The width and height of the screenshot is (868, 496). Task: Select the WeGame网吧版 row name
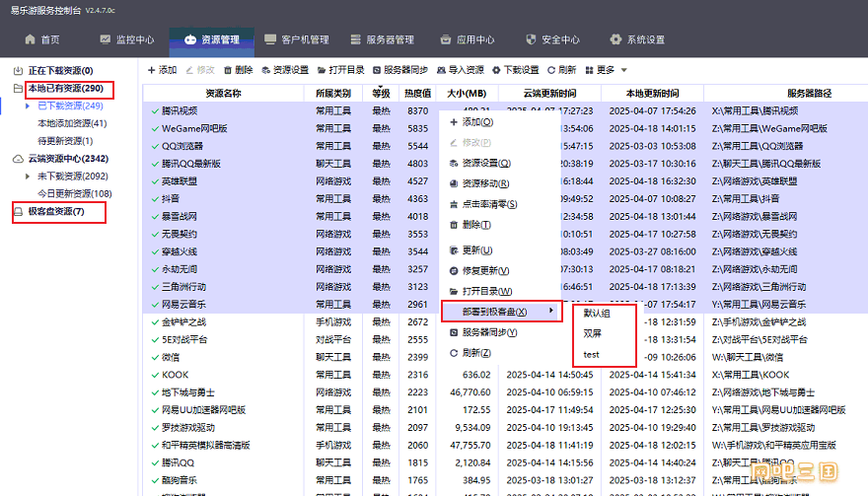(x=194, y=128)
